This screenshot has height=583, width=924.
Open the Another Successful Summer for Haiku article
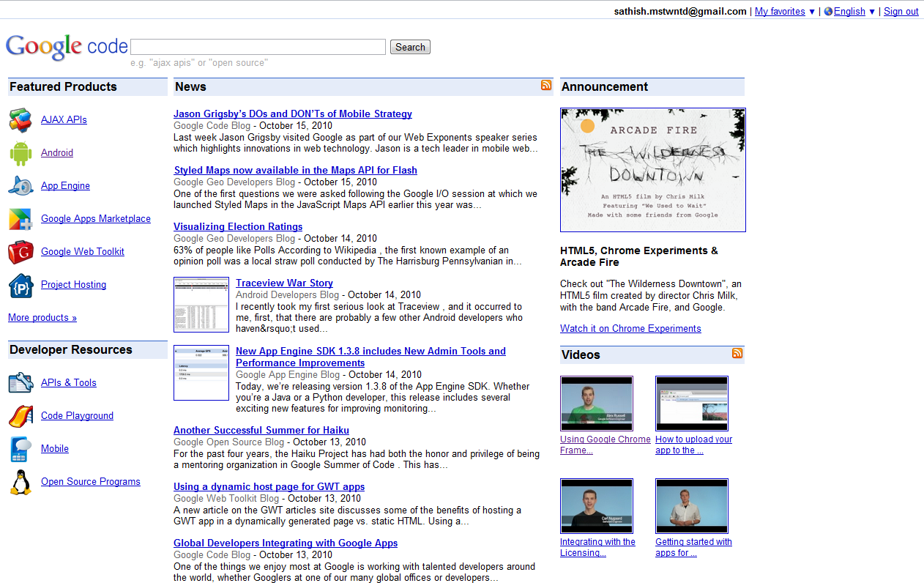tap(261, 430)
